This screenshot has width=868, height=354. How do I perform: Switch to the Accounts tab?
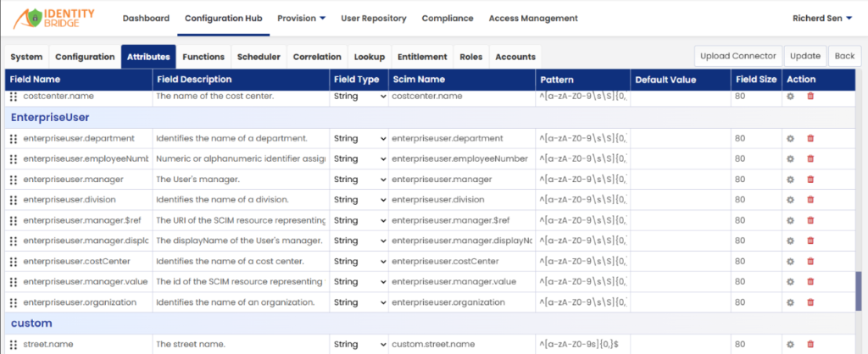click(x=515, y=57)
